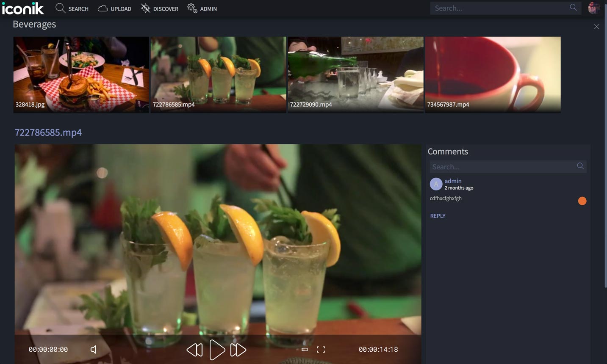Click the comments search magnifier icon
607x364 pixels.
click(x=580, y=166)
